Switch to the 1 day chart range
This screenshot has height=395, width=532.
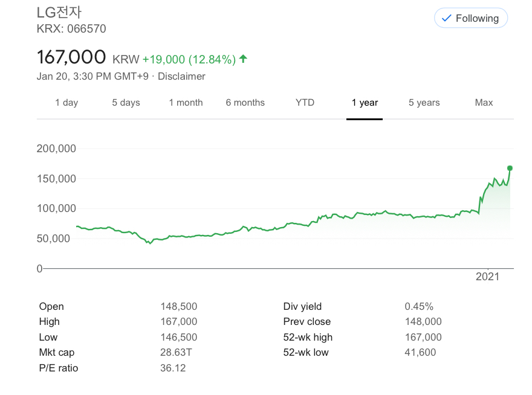pyautogui.click(x=66, y=103)
